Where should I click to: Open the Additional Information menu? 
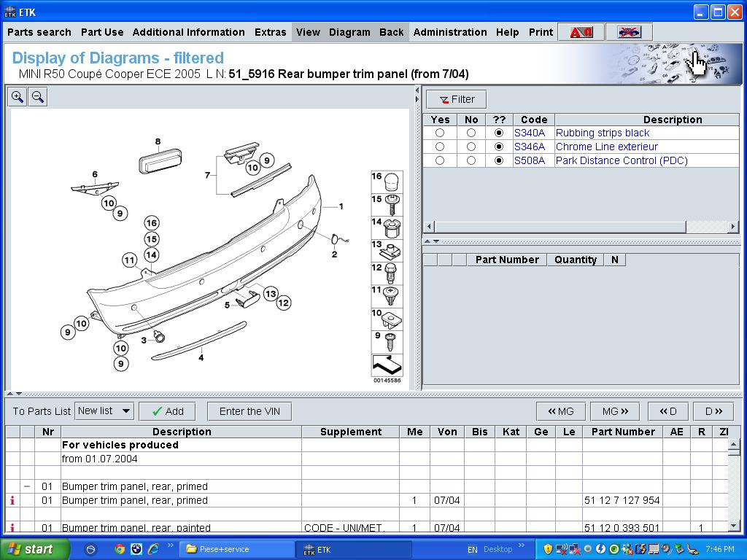pyautogui.click(x=188, y=32)
